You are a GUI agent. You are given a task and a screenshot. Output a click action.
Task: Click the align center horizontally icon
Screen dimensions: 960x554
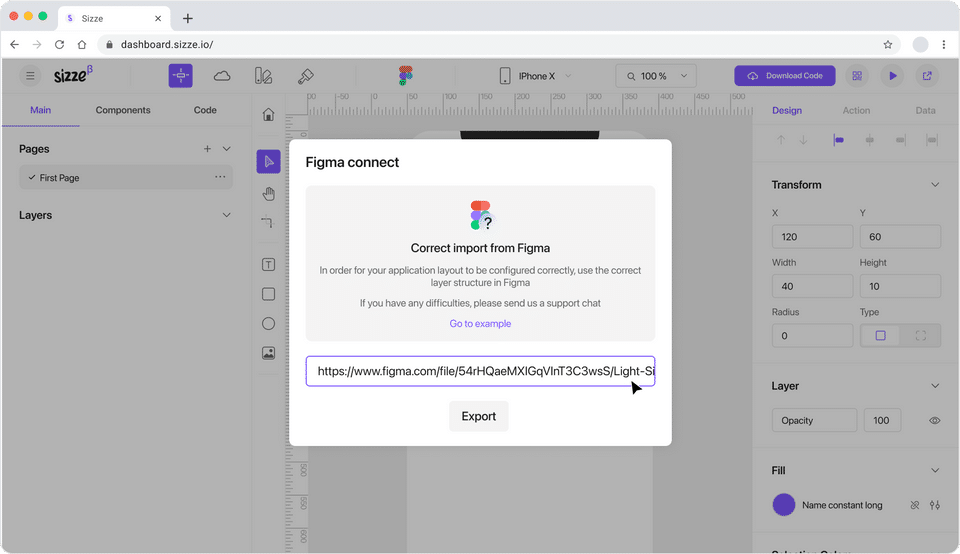869,140
